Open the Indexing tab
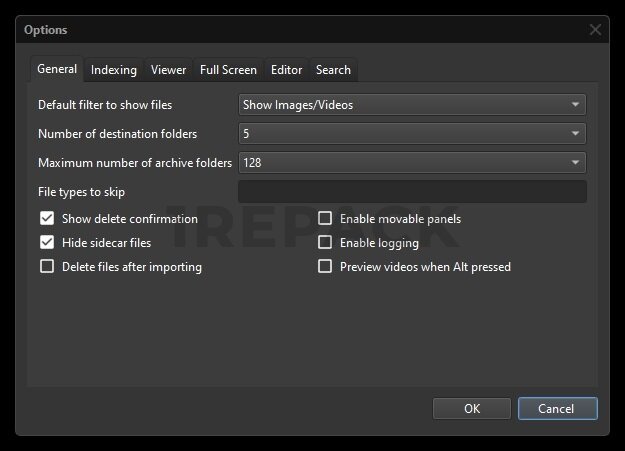This screenshot has width=625, height=451. pos(114,70)
